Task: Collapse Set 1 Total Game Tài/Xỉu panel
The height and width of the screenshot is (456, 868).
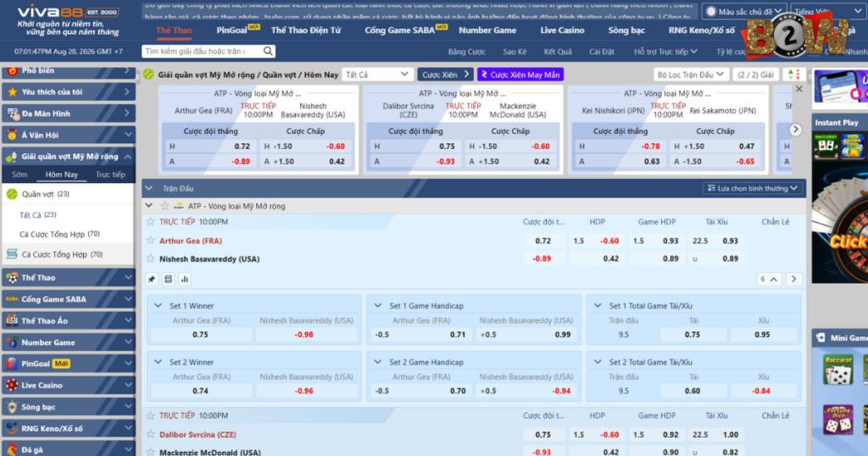Action: click(598, 305)
